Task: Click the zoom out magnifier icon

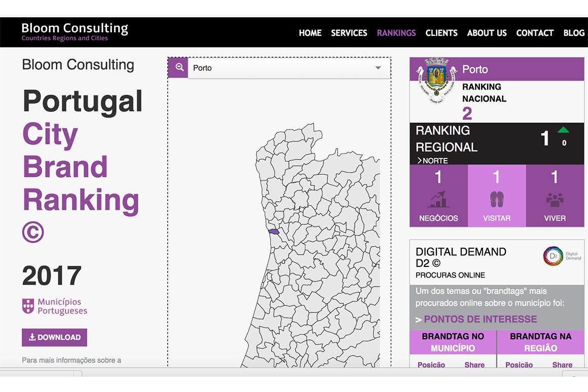Action: coord(178,68)
